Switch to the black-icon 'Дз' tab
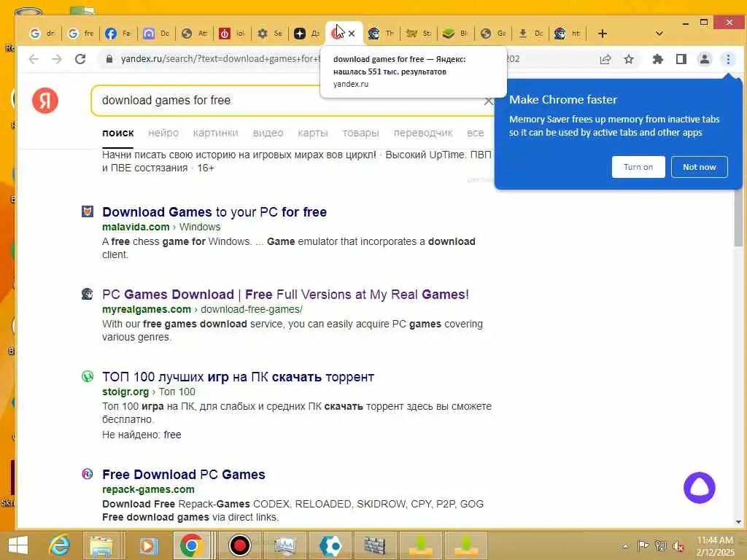 pos(307,34)
